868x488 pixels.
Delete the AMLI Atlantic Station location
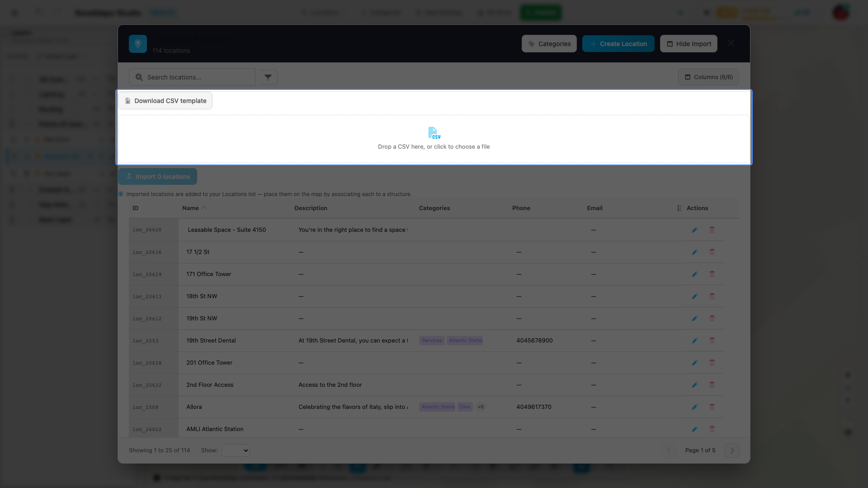tap(712, 429)
